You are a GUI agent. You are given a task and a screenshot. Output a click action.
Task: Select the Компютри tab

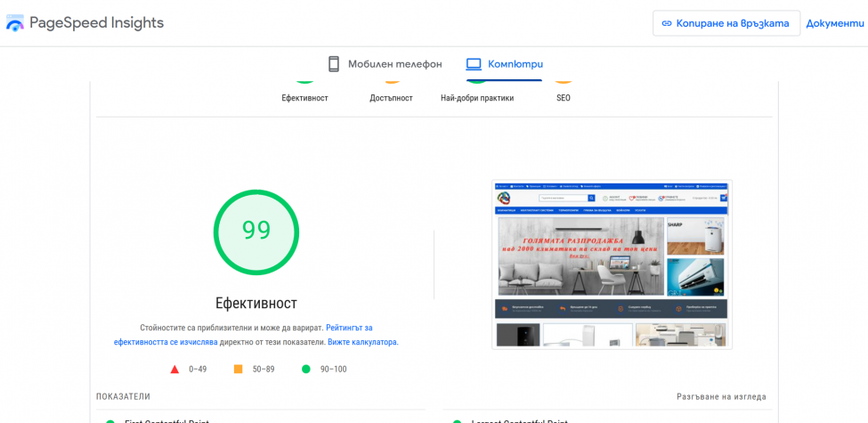(504, 64)
